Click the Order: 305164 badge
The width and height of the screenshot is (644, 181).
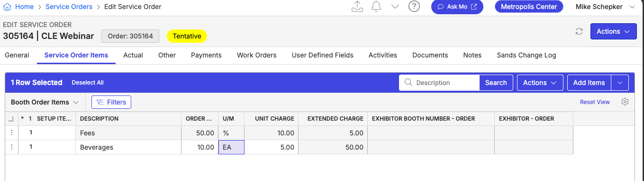click(x=130, y=36)
